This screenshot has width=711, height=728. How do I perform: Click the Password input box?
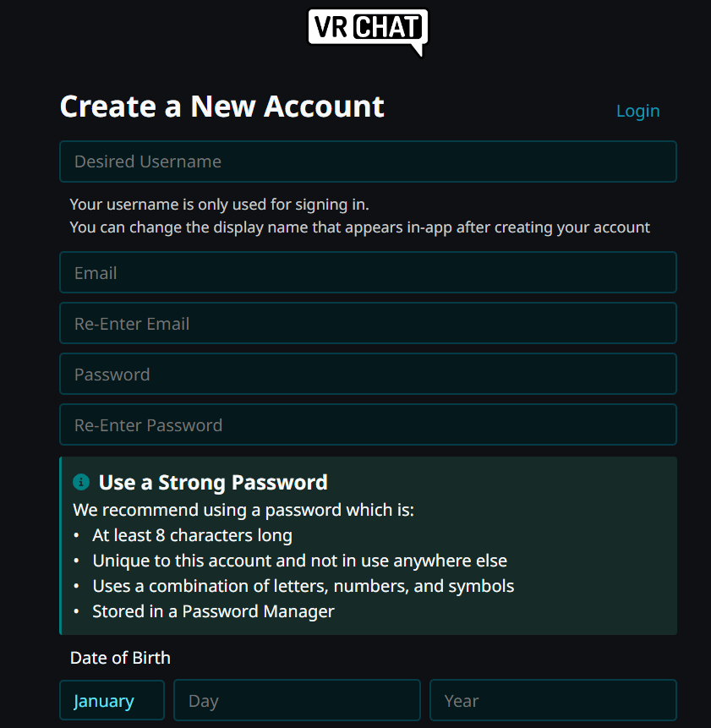click(368, 375)
